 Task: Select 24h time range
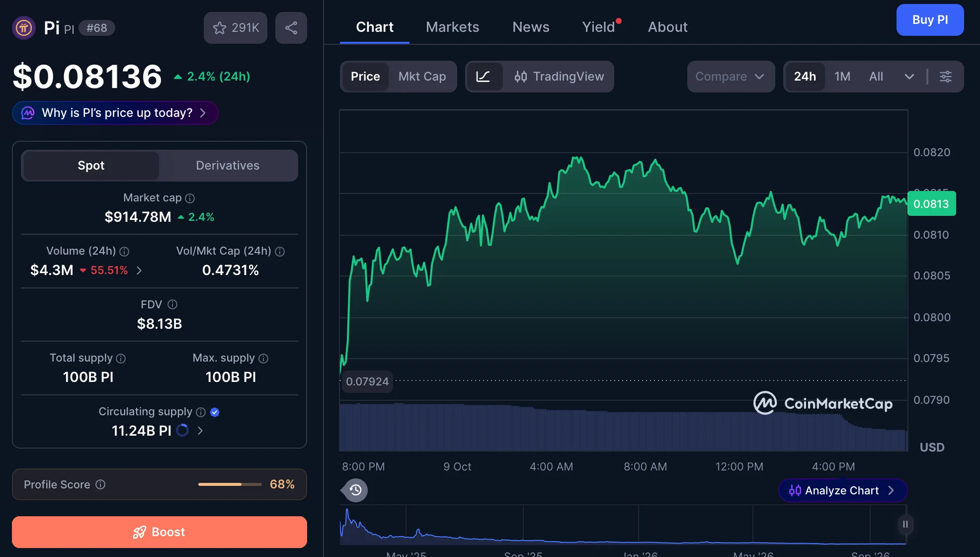805,77
